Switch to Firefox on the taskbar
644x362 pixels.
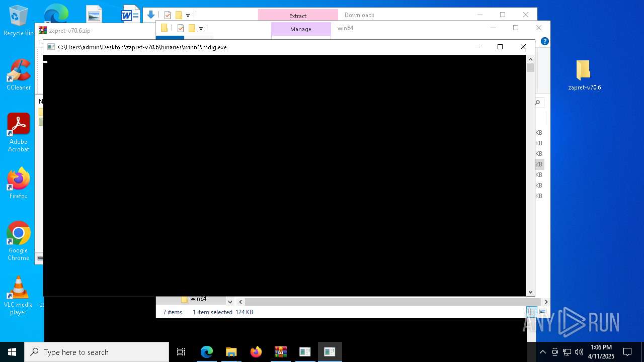tap(256, 352)
